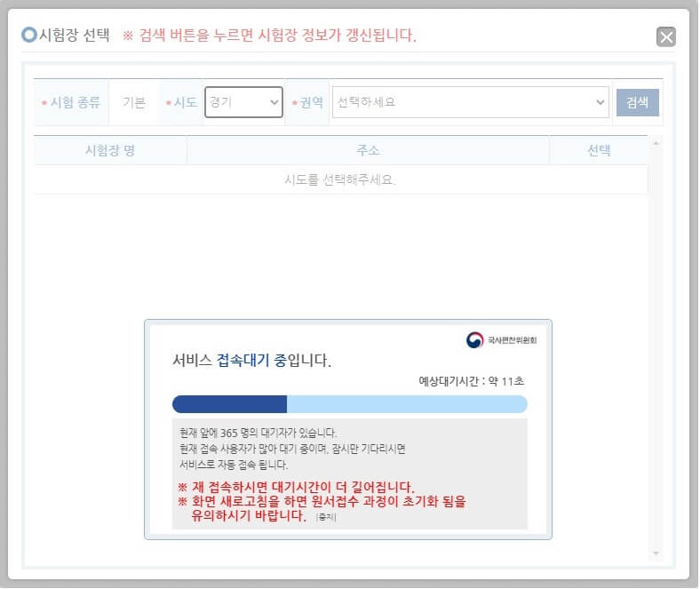Click the 권역 field label

[311, 102]
